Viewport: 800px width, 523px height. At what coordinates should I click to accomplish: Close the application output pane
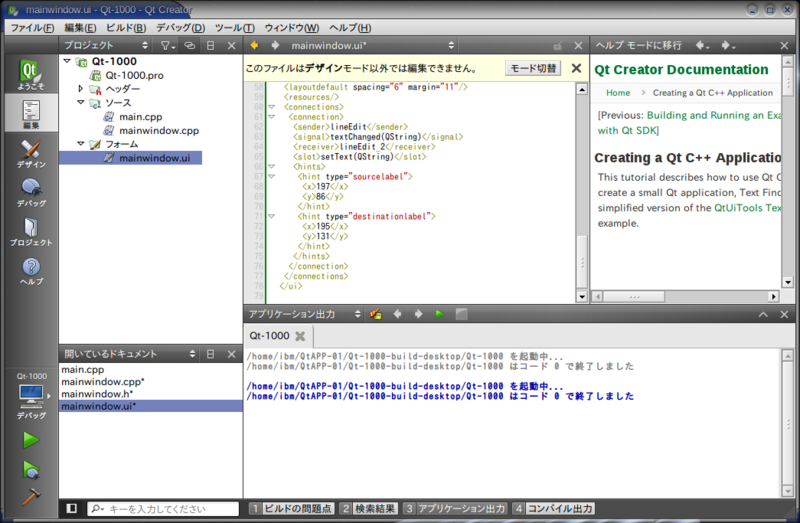784,314
